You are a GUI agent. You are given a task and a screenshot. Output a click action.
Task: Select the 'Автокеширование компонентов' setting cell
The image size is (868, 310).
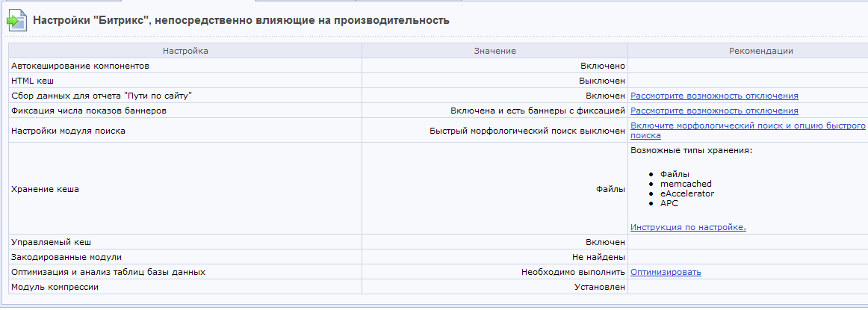pos(185,66)
